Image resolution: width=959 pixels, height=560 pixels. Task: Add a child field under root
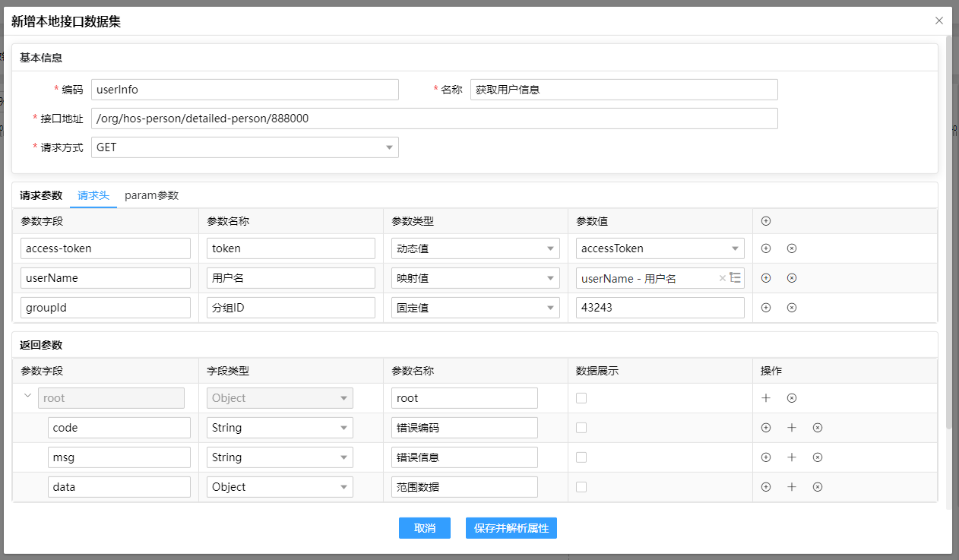[766, 398]
